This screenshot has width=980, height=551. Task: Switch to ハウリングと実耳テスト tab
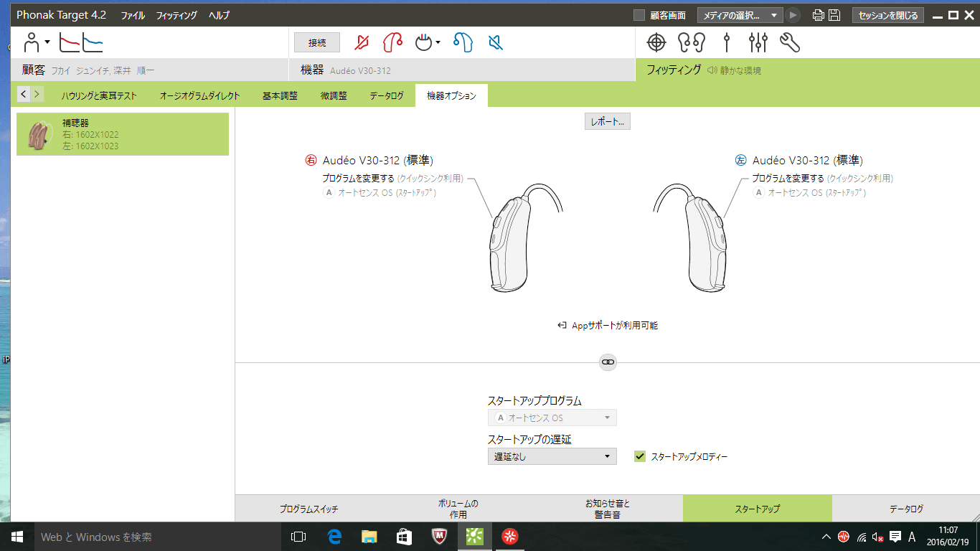tap(100, 95)
